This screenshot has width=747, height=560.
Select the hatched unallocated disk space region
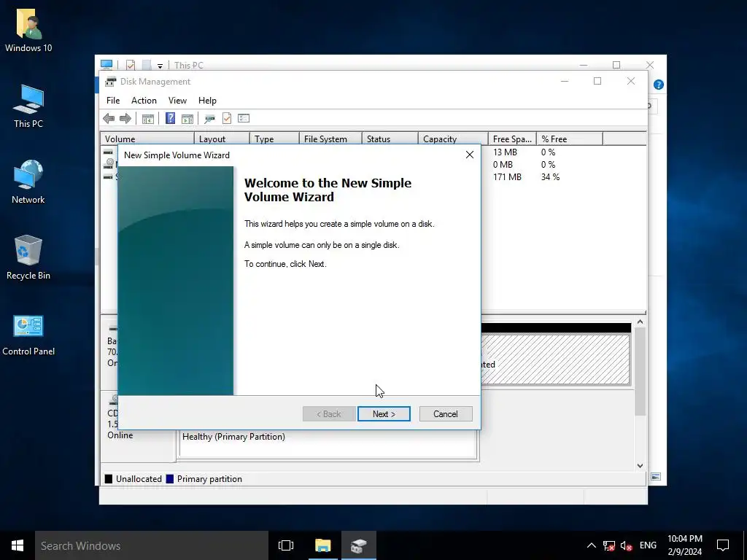(x=555, y=359)
